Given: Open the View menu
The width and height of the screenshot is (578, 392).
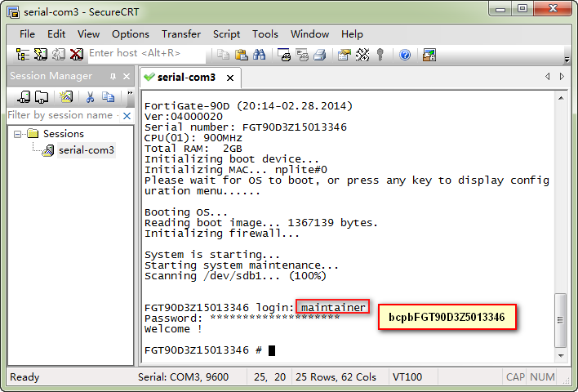Looking at the screenshot, I should [88, 34].
